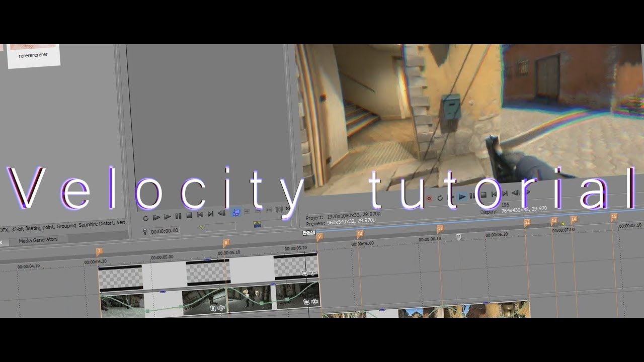Click the highlighted blue Add to Timeline icon

pos(236,213)
